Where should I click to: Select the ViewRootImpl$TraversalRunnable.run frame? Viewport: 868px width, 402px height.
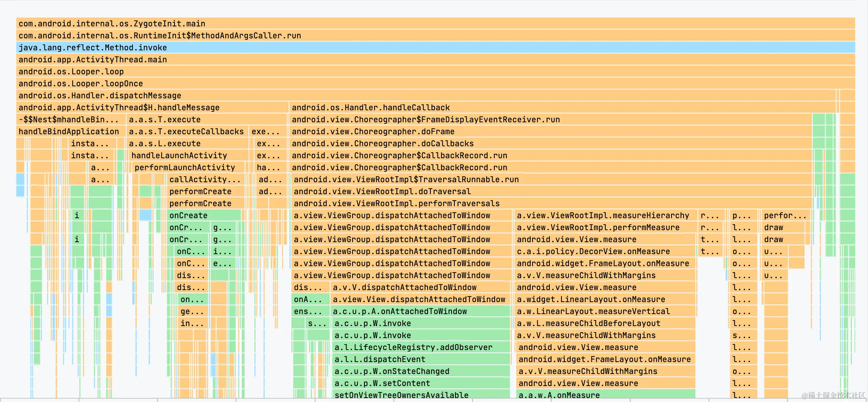(552, 179)
